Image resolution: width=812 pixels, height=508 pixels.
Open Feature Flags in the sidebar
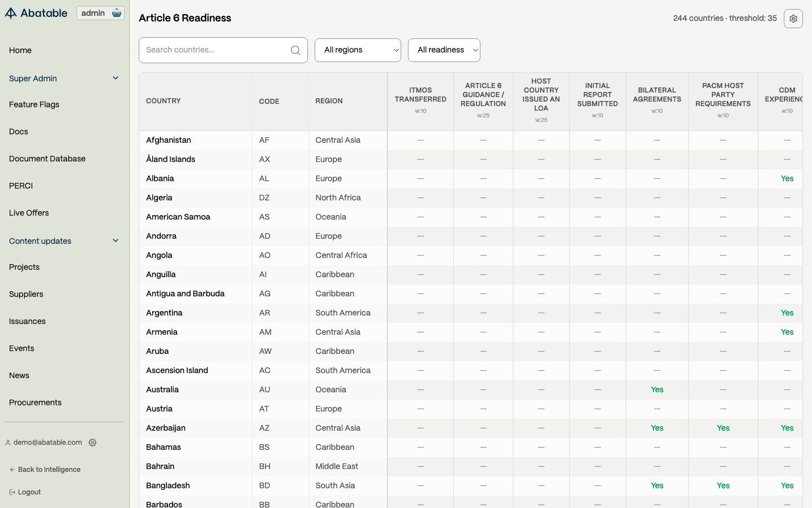34,104
